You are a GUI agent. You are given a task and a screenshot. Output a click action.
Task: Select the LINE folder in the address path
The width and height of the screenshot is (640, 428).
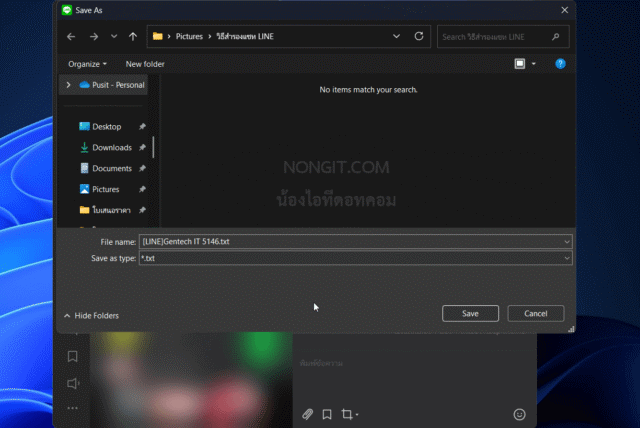point(245,36)
